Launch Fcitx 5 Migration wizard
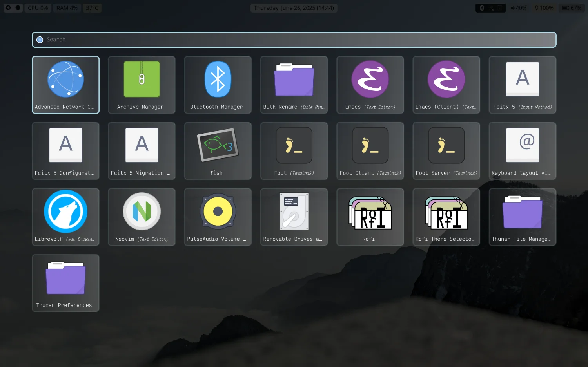Image resolution: width=588 pixels, height=367 pixels. (x=142, y=151)
